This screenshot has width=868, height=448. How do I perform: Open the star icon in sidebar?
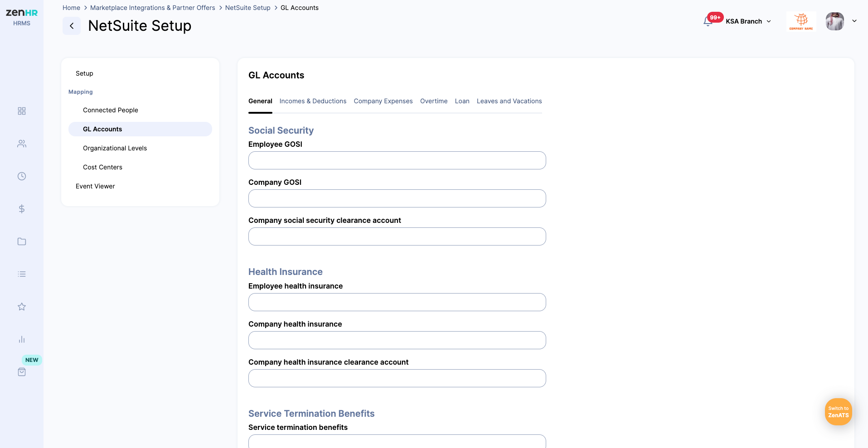coord(22,307)
